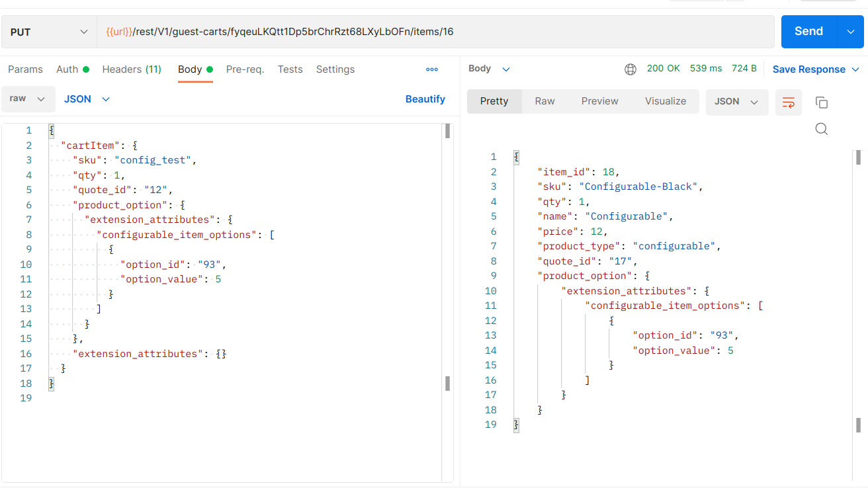Click the Beautify link
Image resolution: width=868 pixels, height=490 pixels.
(x=425, y=99)
